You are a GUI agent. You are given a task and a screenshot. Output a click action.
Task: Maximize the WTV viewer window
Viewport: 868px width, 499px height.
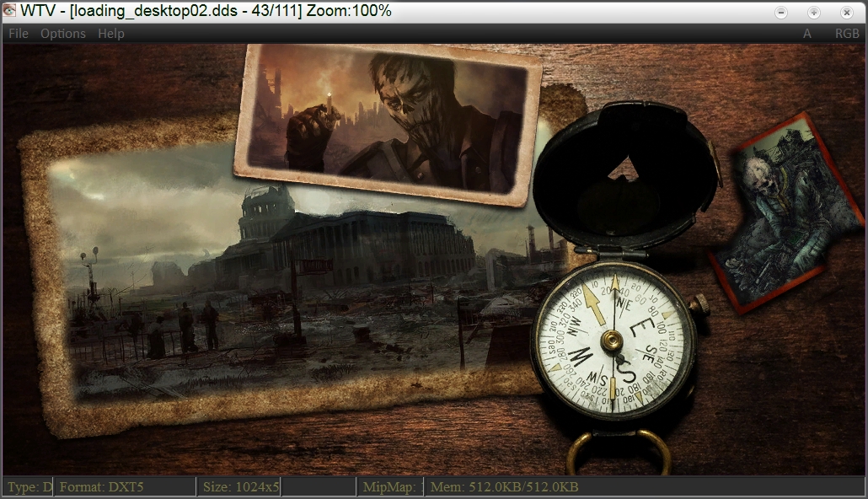(x=813, y=12)
